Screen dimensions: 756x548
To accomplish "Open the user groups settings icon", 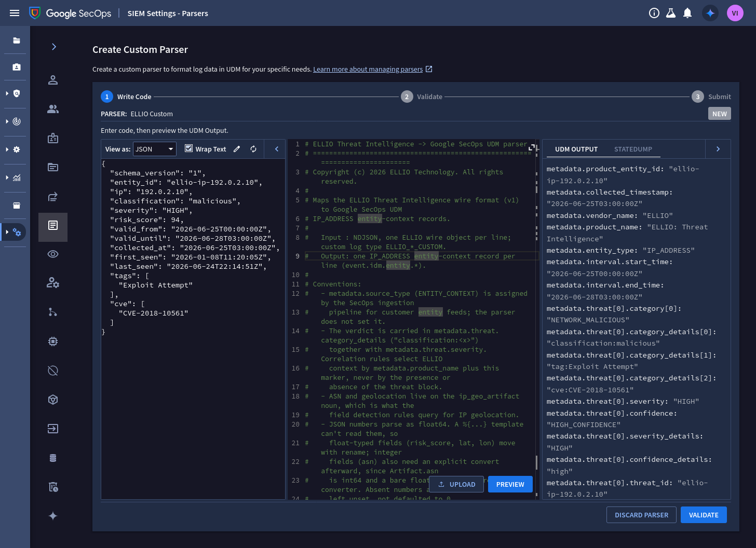I will pyautogui.click(x=53, y=109).
